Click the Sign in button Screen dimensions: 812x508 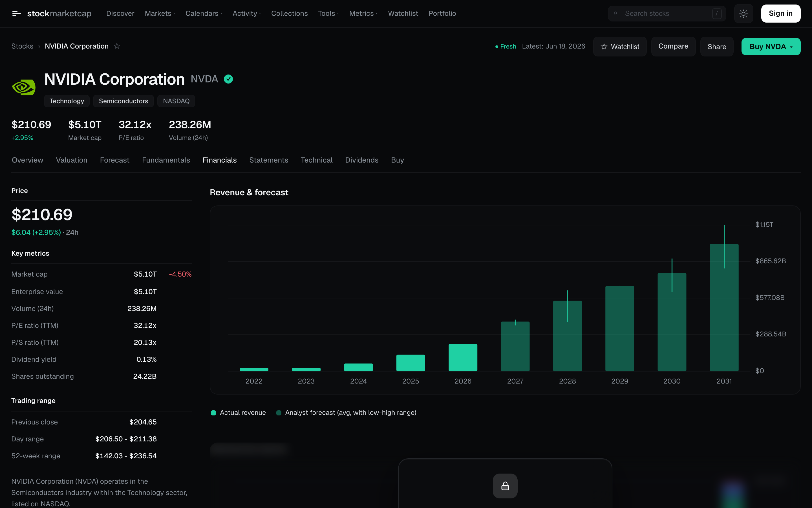pos(780,14)
